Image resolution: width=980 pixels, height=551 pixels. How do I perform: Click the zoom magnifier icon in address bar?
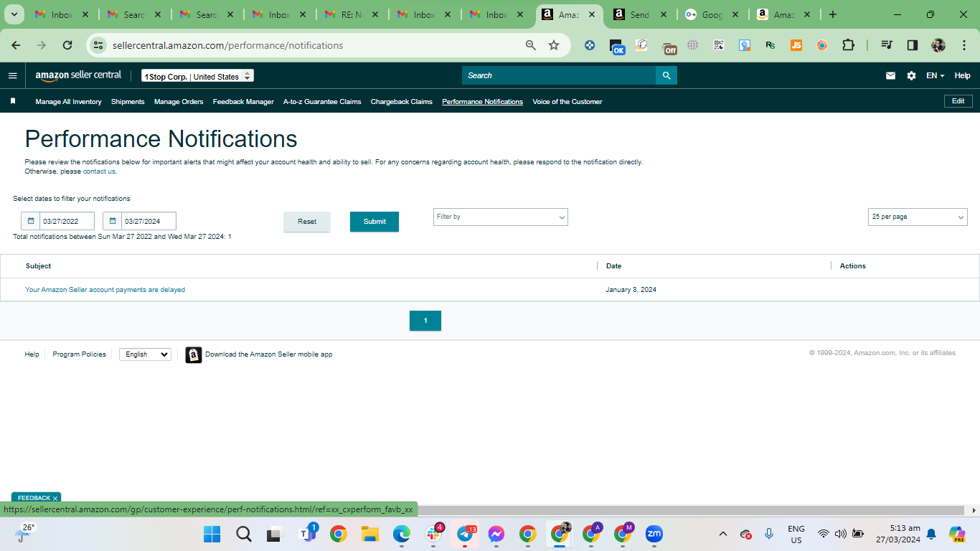pos(531,45)
